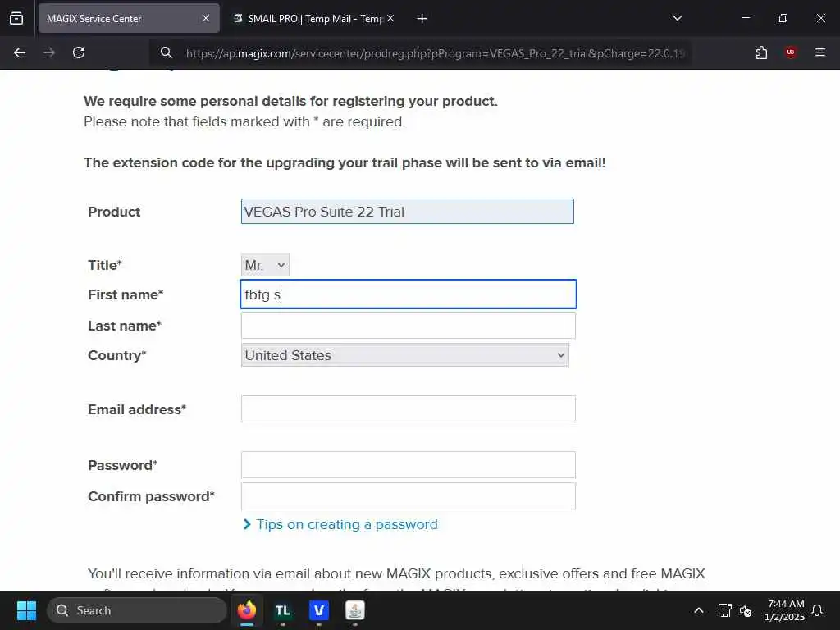Open the uBlock Origin extension icon
Screen dimensions: 840x630
click(791, 52)
